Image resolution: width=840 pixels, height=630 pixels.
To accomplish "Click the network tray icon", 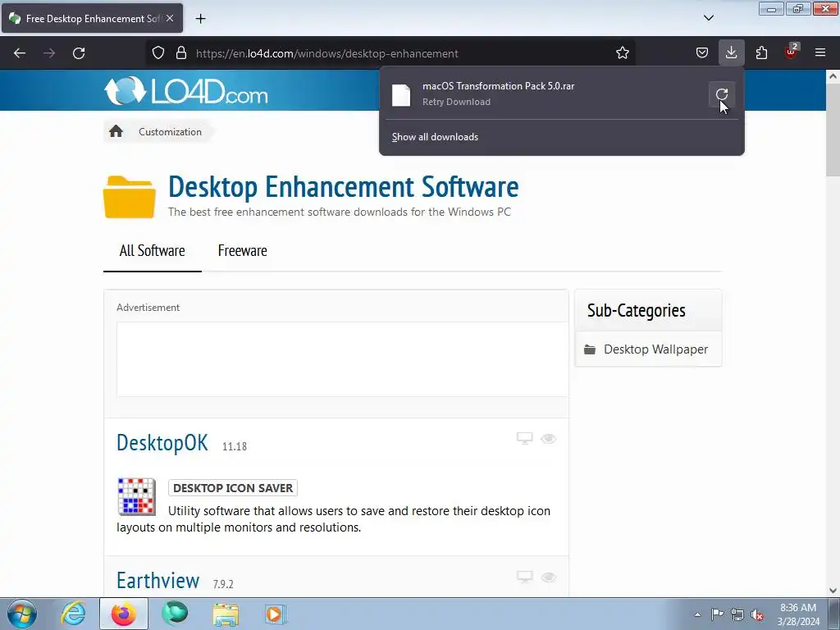I will tap(737, 614).
